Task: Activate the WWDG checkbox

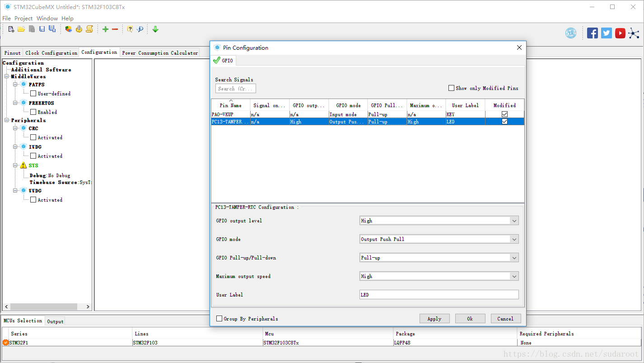Action: coord(33,200)
